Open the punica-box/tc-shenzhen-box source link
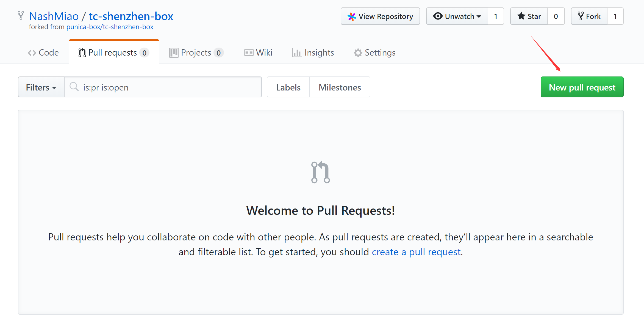Image resolution: width=644 pixels, height=321 pixels. pyautogui.click(x=110, y=27)
